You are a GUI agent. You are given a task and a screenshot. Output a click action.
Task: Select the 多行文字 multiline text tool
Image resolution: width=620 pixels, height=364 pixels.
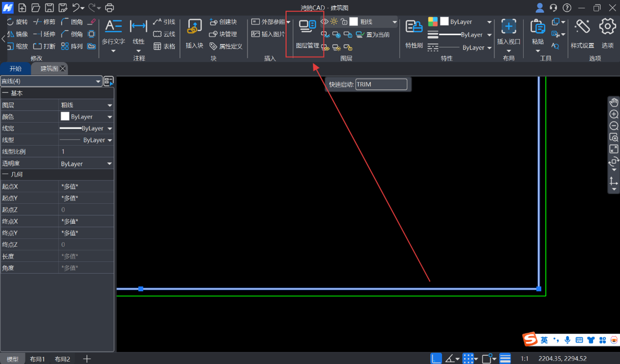pyautogui.click(x=113, y=32)
